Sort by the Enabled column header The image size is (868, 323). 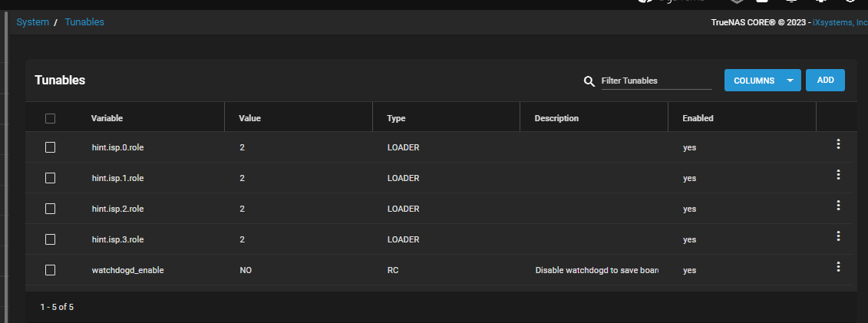(698, 118)
